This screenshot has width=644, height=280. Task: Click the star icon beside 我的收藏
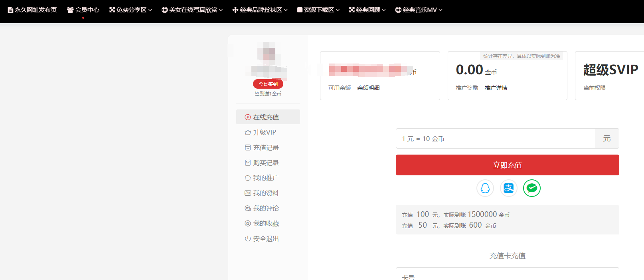[x=248, y=223]
